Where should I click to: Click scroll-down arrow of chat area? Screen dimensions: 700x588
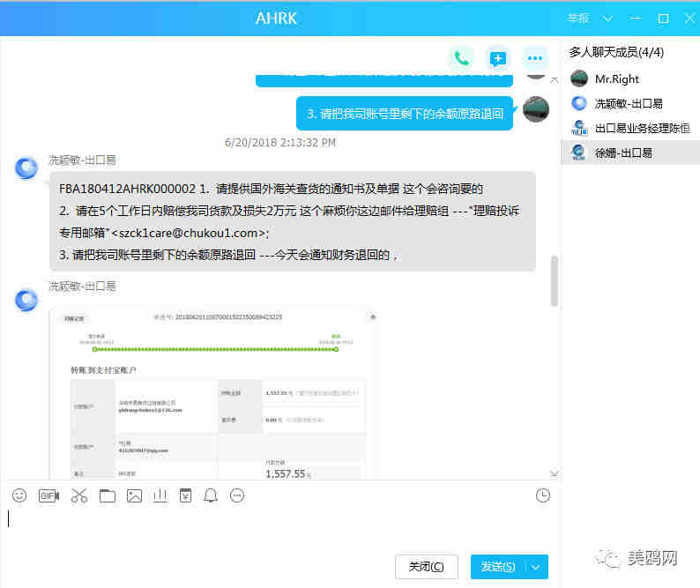point(554,473)
